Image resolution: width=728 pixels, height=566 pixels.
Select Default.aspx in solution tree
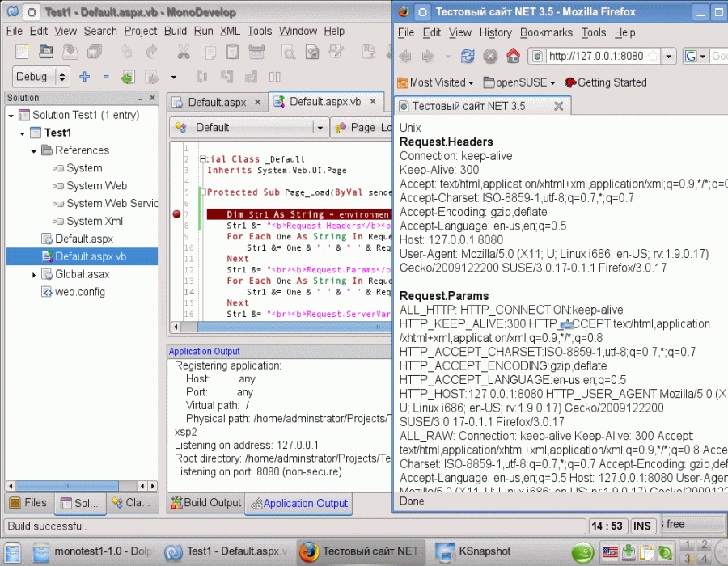tap(84, 239)
